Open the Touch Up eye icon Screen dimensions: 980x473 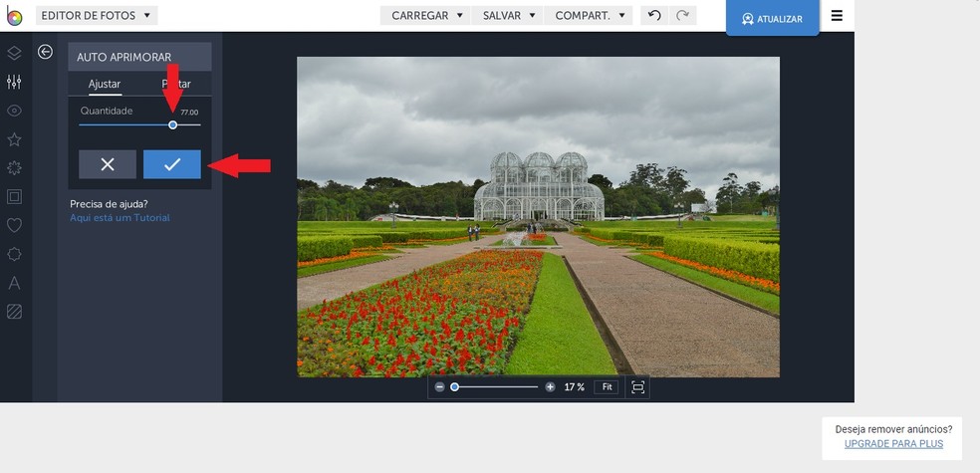tap(14, 111)
